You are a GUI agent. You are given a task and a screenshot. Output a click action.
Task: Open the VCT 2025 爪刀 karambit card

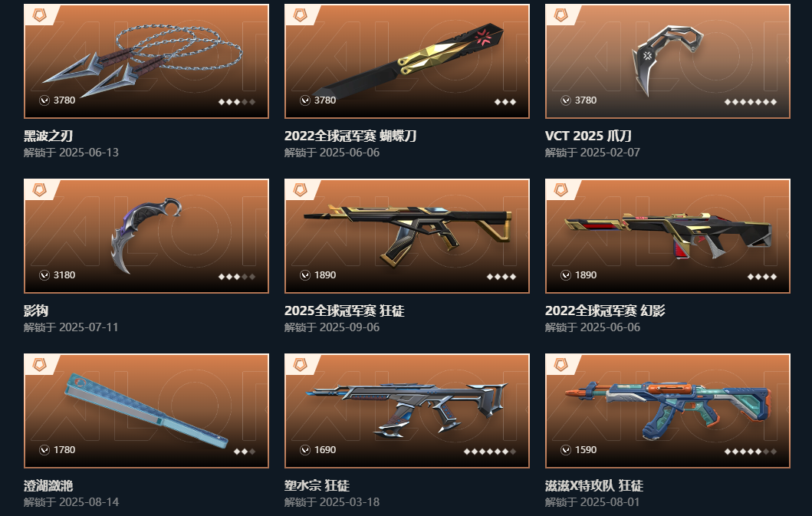[668, 61]
